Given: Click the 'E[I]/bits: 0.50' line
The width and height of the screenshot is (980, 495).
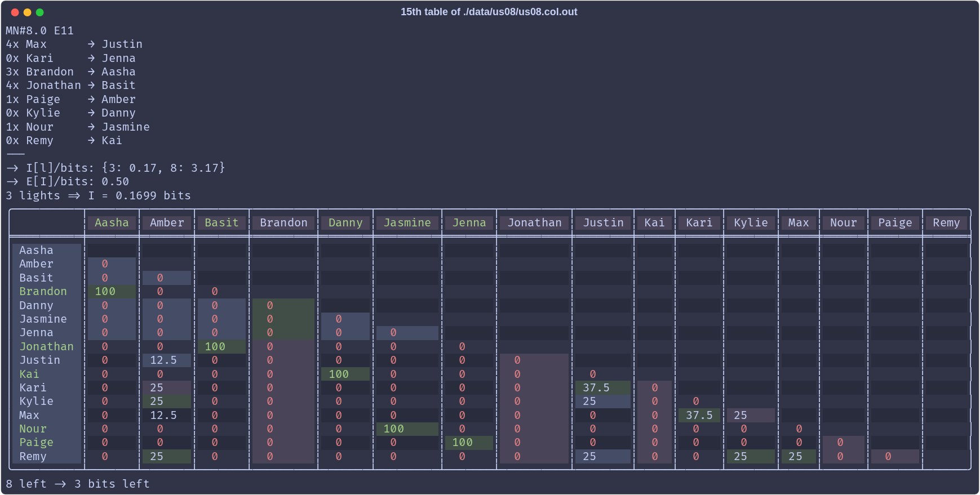Looking at the screenshot, I should (68, 181).
